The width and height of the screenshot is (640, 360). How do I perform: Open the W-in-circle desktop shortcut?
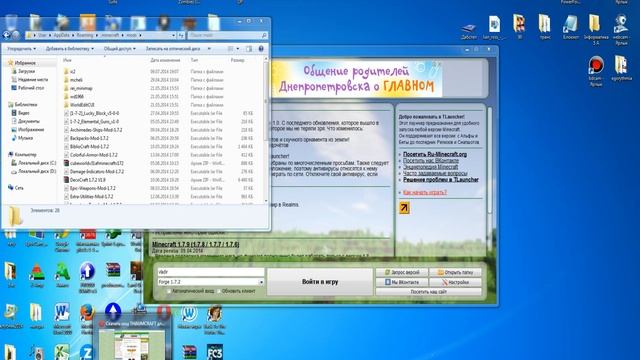189,313
